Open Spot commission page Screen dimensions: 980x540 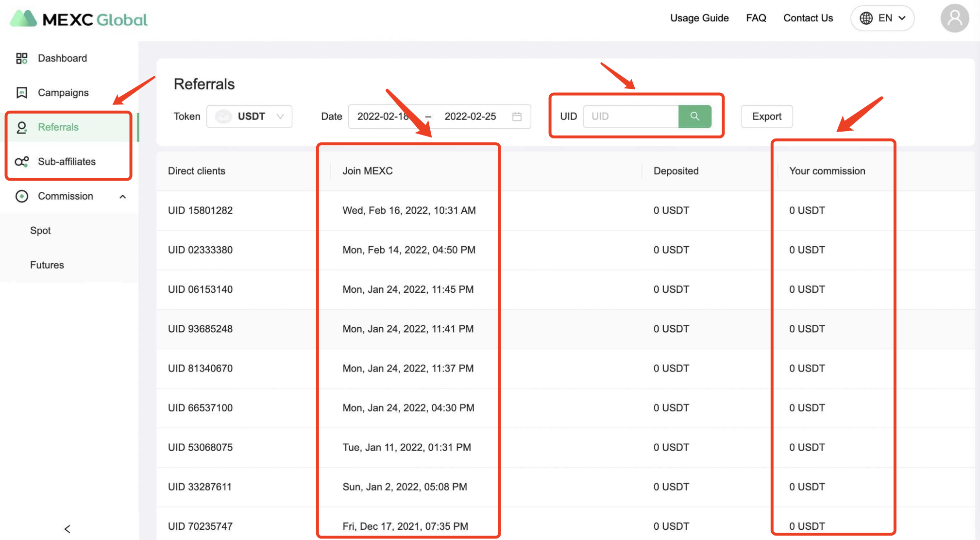point(40,231)
